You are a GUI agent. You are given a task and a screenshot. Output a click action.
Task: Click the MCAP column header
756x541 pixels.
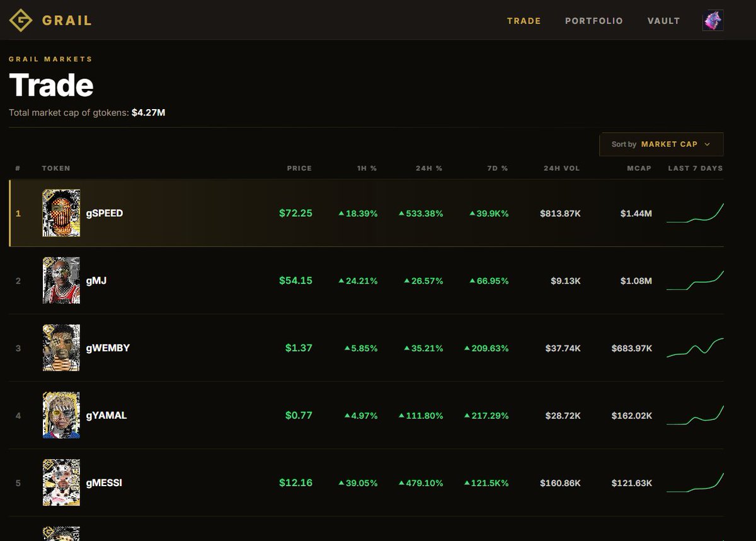click(x=639, y=168)
